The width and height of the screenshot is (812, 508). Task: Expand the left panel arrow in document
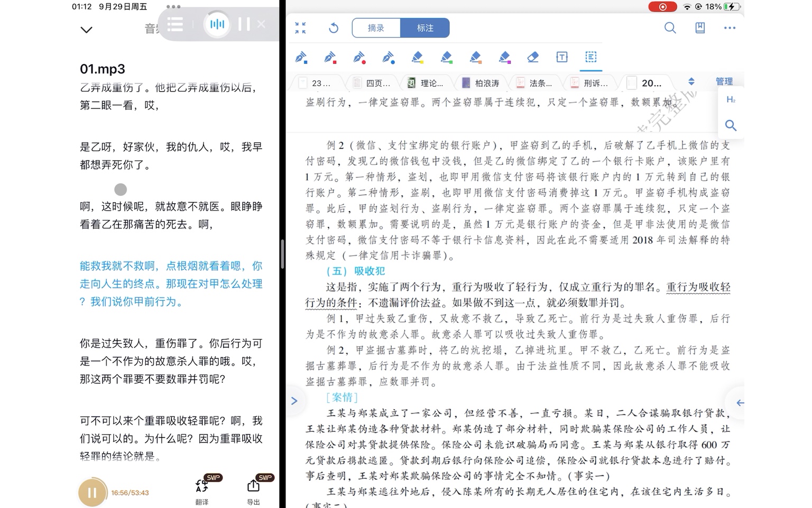coord(294,401)
